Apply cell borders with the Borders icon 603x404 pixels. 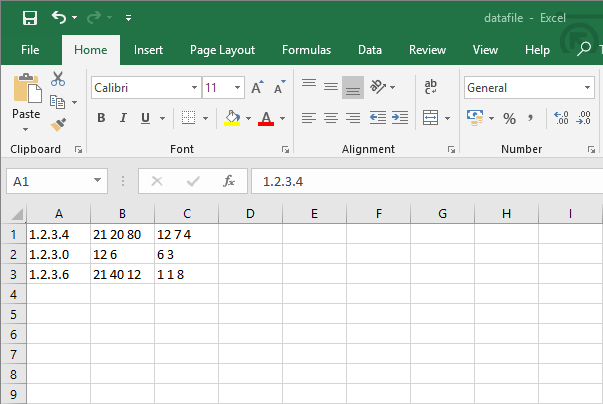tap(188, 118)
